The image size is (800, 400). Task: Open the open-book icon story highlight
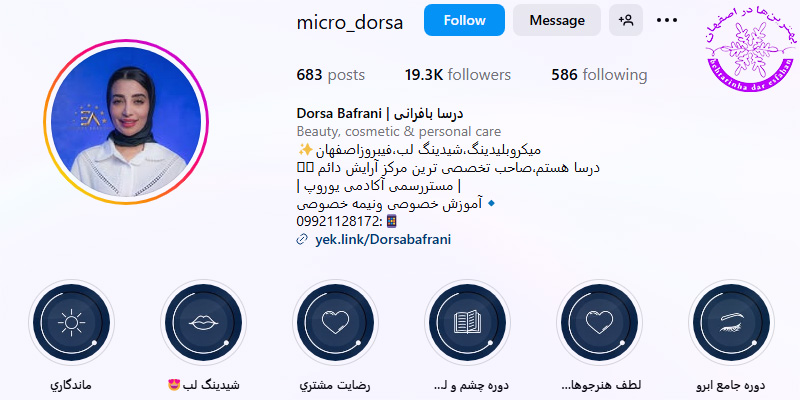coord(467,322)
